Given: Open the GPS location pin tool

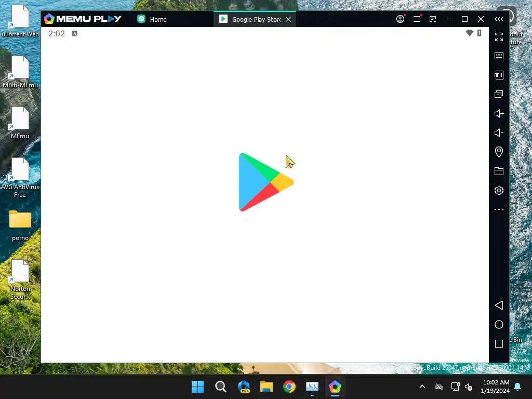Looking at the screenshot, I should tap(499, 152).
